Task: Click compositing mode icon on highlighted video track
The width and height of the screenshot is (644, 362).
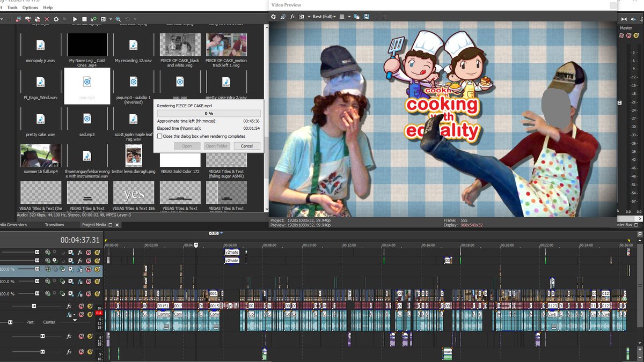Action: click(62, 269)
